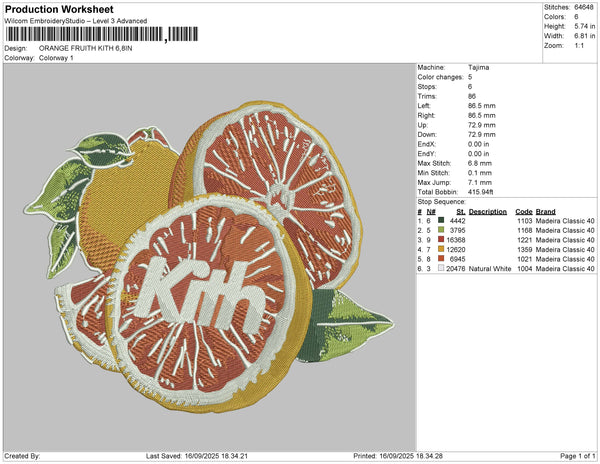
Task: Click the Natural White swatch for code 1004
Action: point(441,268)
